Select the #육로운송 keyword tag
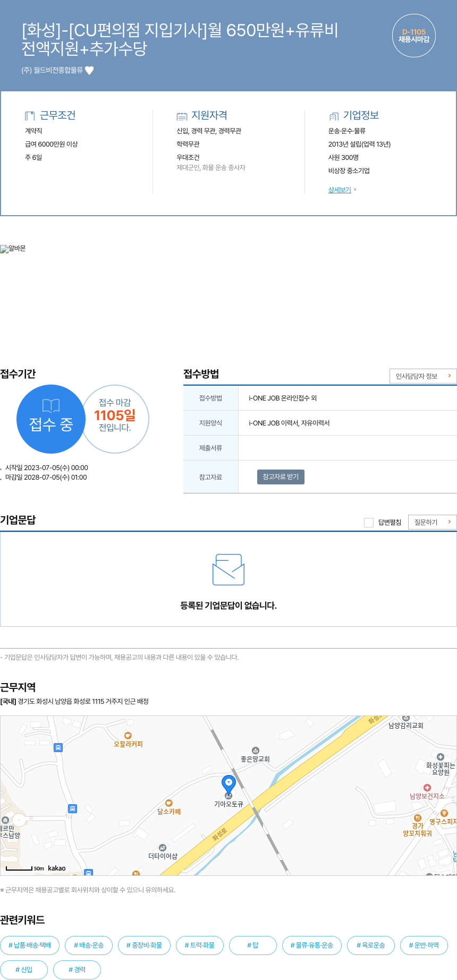457x980 pixels. (x=371, y=945)
